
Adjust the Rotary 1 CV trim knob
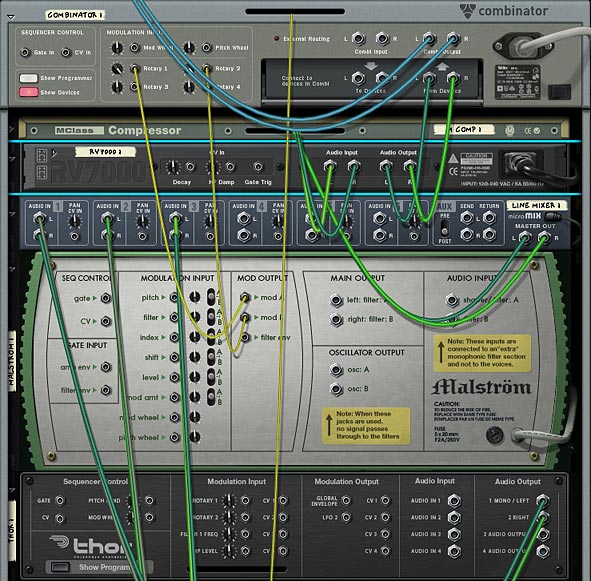pos(117,69)
